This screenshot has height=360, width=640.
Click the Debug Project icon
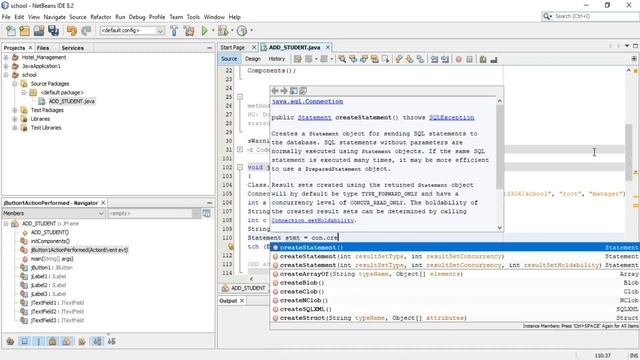coord(223,31)
